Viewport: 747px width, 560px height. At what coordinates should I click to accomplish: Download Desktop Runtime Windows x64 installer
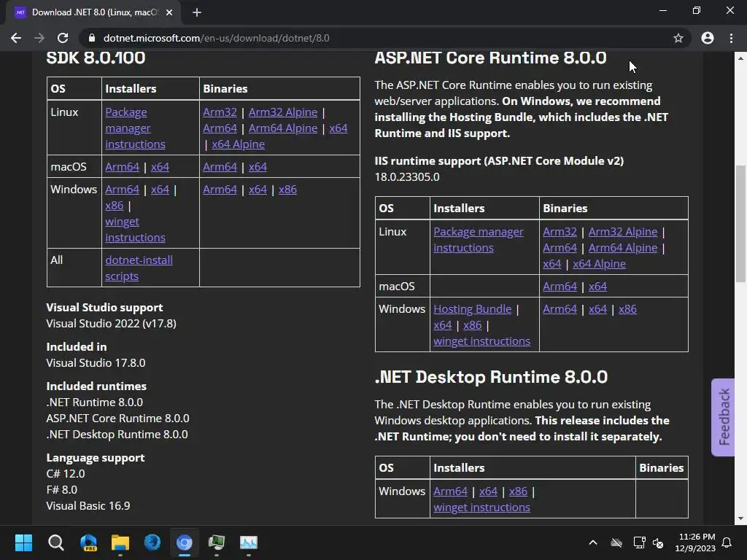pyautogui.click(x=488, y=491)
